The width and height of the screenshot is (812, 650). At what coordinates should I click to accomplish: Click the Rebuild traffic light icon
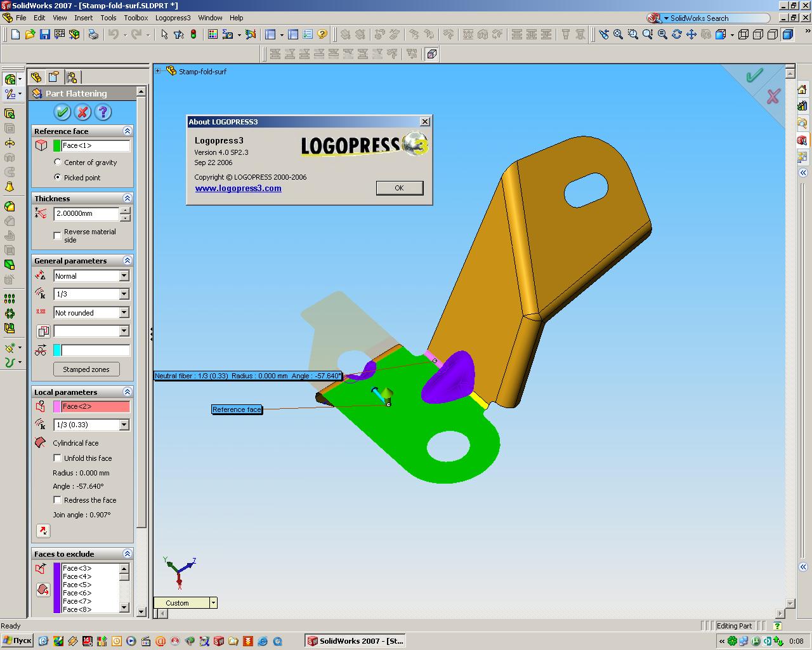click(x=193, y=34)
